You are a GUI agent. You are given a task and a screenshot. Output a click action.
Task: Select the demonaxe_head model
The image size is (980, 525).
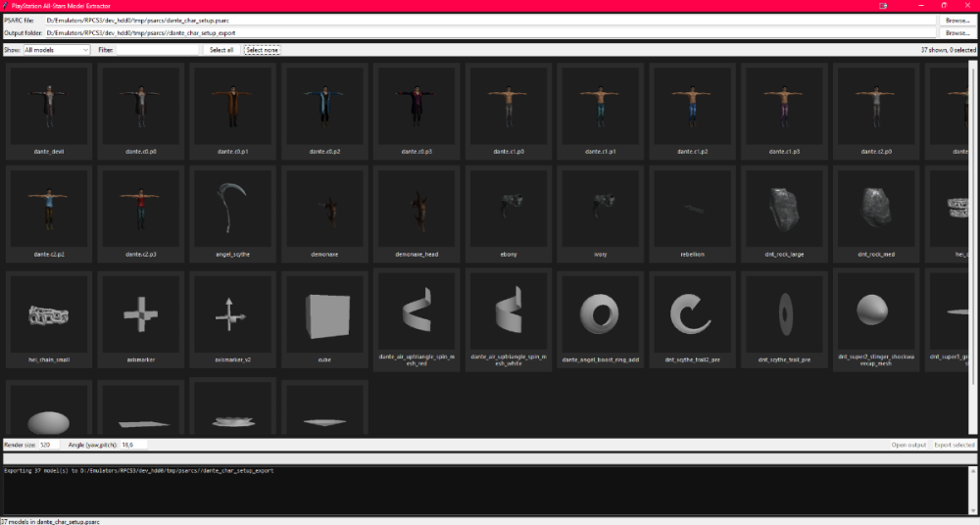click(x=416, y=214)
